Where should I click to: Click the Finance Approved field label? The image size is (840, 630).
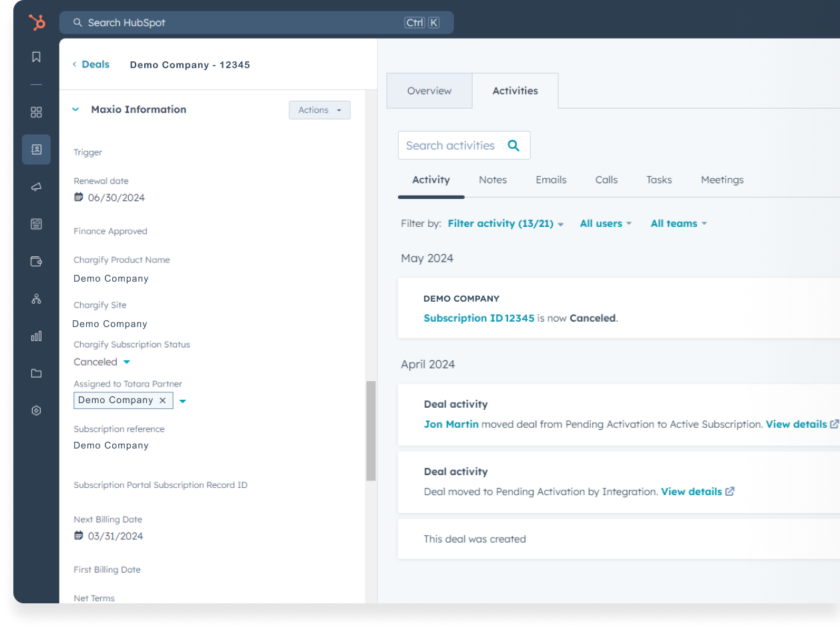pos(110,231)
